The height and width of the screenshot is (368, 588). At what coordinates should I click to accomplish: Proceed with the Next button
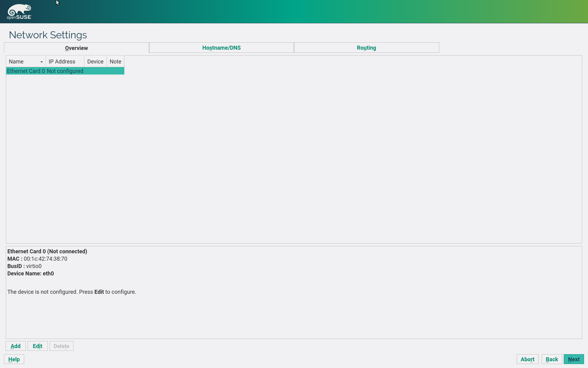click(x=573, y=359)
